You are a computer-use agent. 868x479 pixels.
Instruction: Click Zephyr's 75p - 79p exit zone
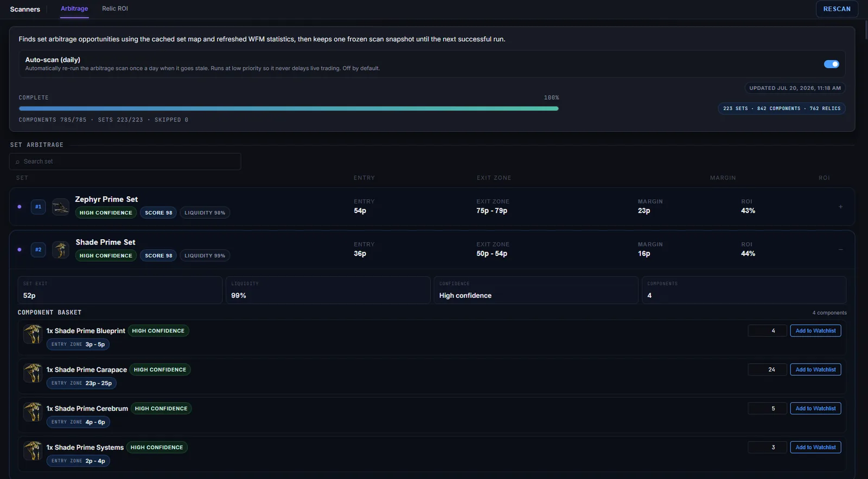click(x=492, y=210)
